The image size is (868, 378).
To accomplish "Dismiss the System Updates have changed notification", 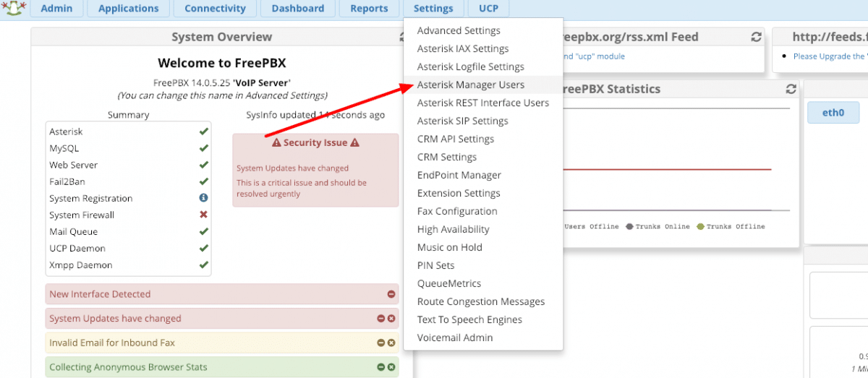I will click(x=391, y=319).
